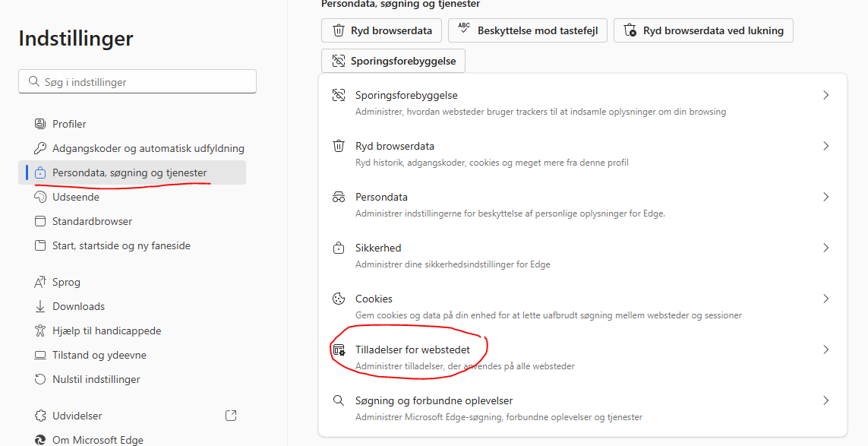Click the external link icon beside Udvidelser
This screenshot has width=868, height=446.
[232, 416]
